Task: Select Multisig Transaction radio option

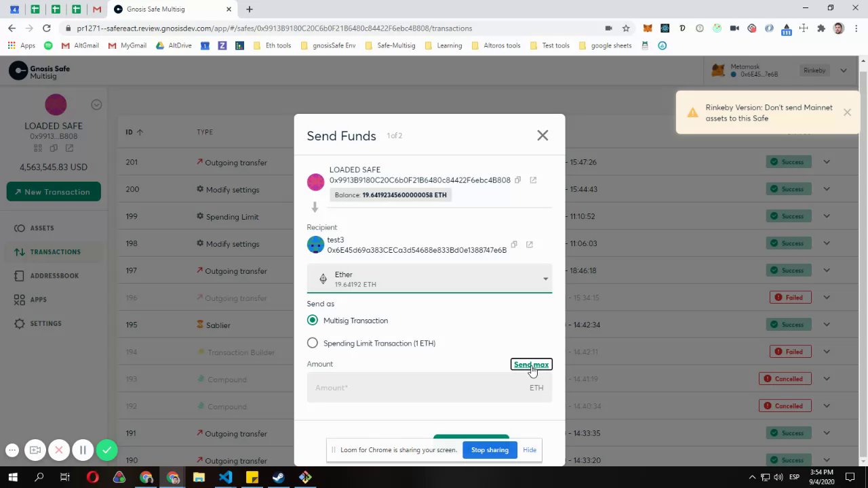Action: click(x=312, y=320)
